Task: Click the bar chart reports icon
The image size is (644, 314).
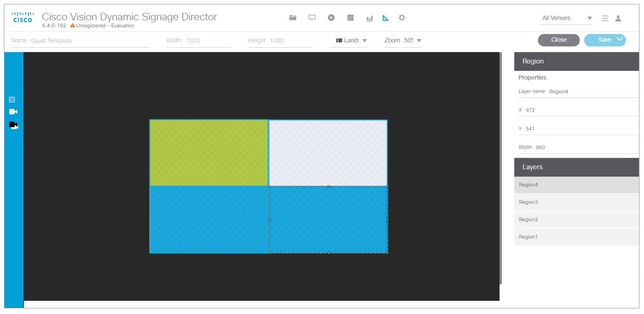Action: click(x=370, y=18)
